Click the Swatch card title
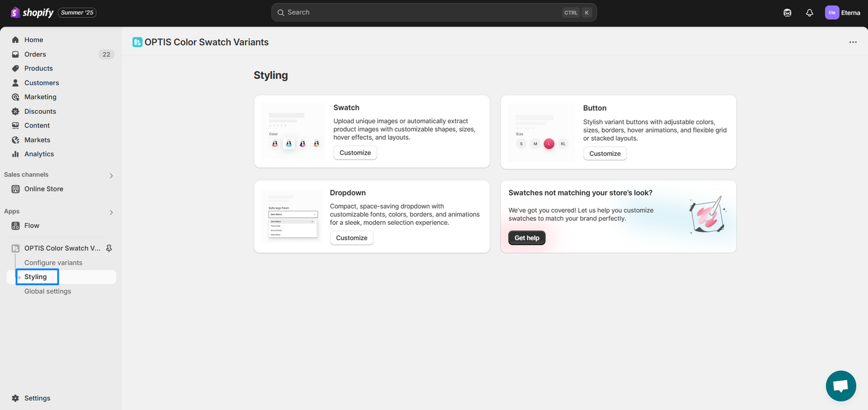The image size is (868, 410). point(347,108)
